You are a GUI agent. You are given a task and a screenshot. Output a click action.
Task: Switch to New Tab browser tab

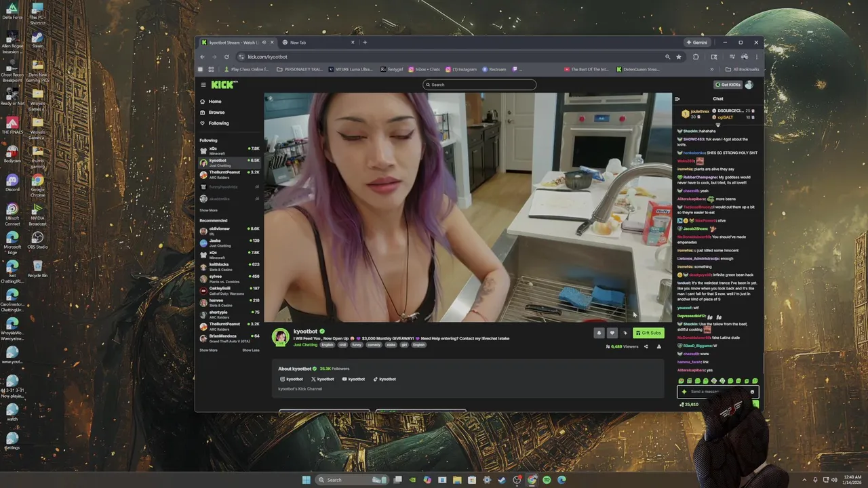click(x=319, y=43)
